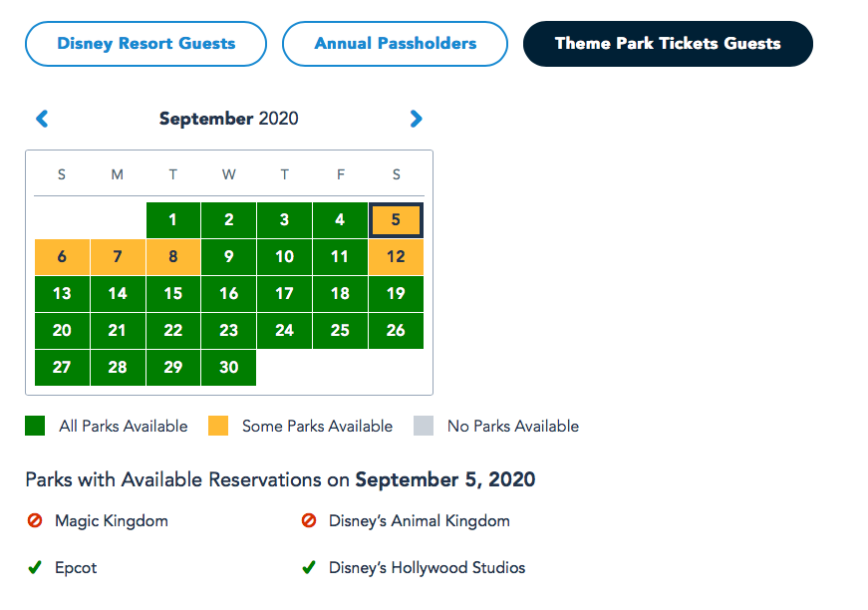Click checkmark beside Disney's Hollywood Studios
The height and width of the screenshot is (610, 868).
point(309,568)
